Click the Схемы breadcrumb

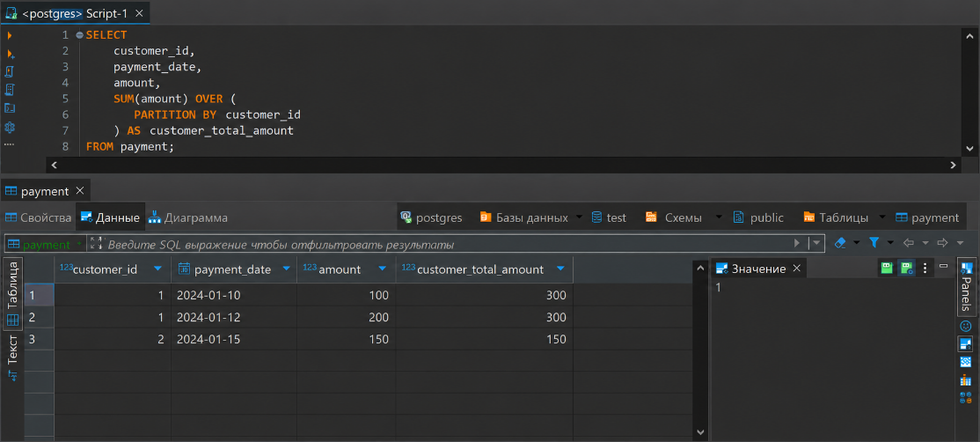click(674, 217)
